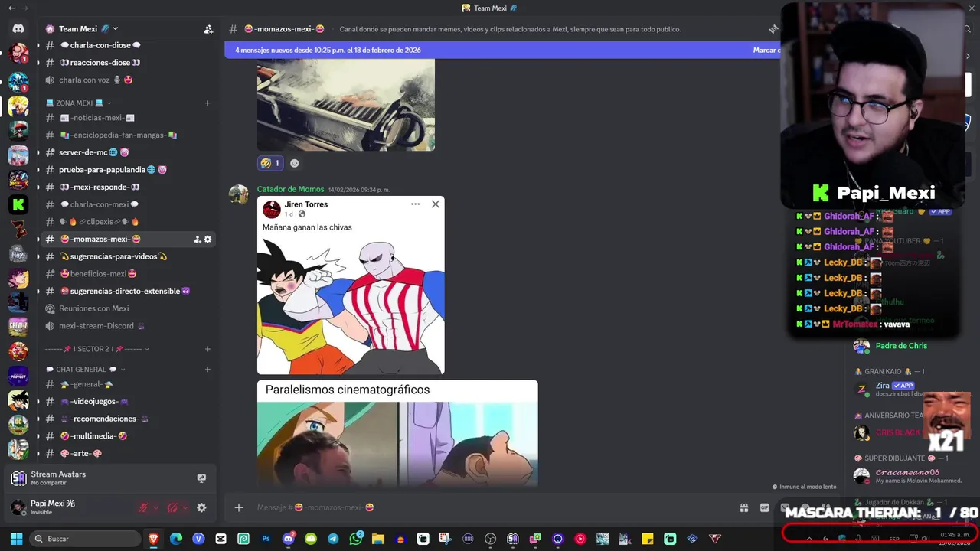Open the sugerencias-directo-extensible channel
This screenshot has width=980, height=551.
[127, 291]
